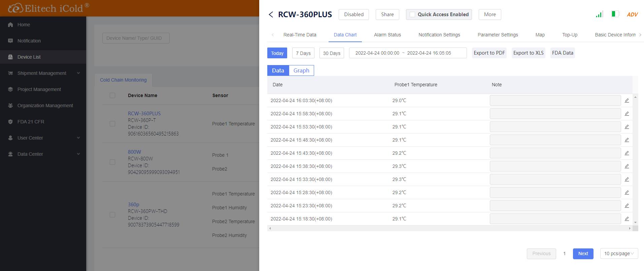Image resolution: width=644 pixels, height=271 pixels.
Task: Click the ADV badge icon
Action: [632, 14]
